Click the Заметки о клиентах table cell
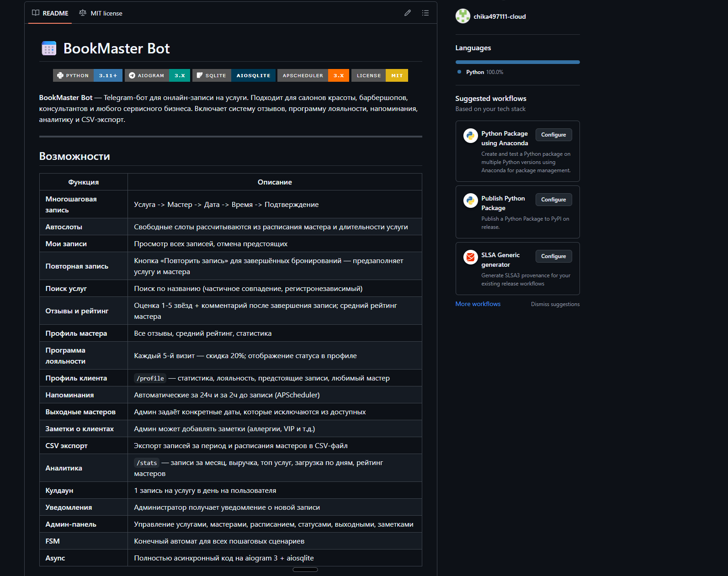This screenshot has height=576, width=728. (84, 428)
